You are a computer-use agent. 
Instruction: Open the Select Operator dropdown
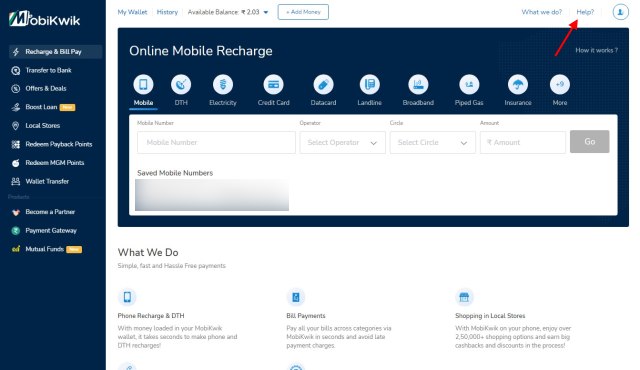tap(342, 142)
